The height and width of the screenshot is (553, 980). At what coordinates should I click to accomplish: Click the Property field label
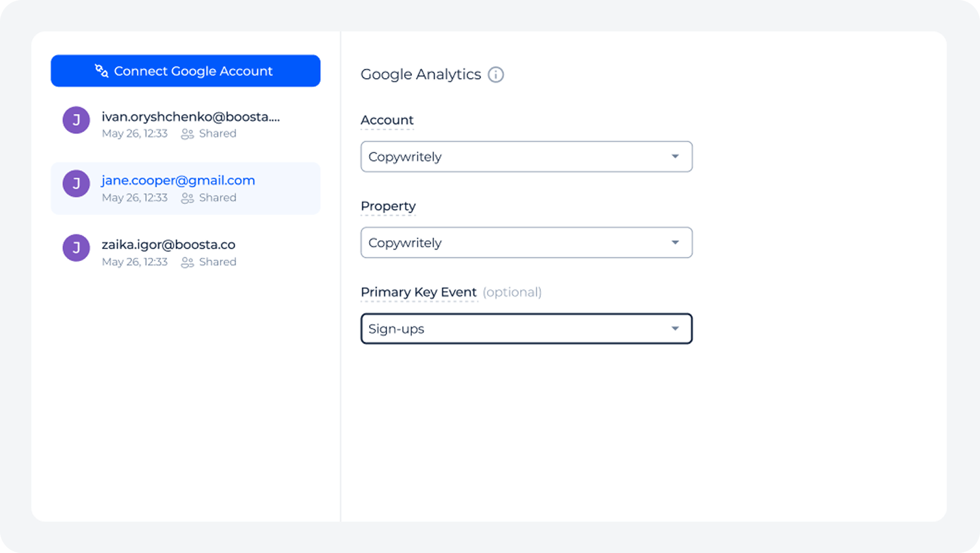pyautogui.click(x=388, y=206)
